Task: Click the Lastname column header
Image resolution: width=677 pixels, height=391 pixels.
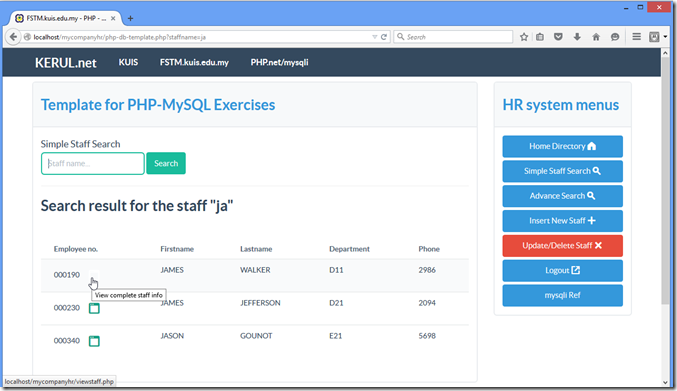Action: coord(256,249)
